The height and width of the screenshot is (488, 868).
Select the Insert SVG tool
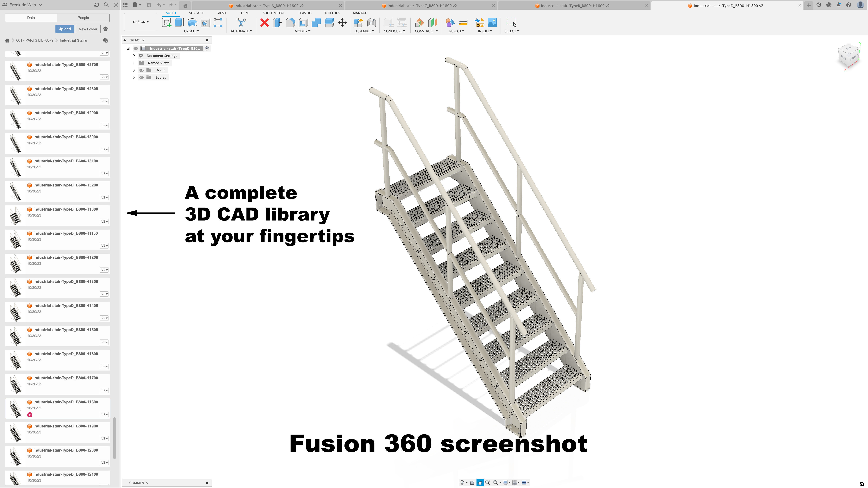click(479, 23)
